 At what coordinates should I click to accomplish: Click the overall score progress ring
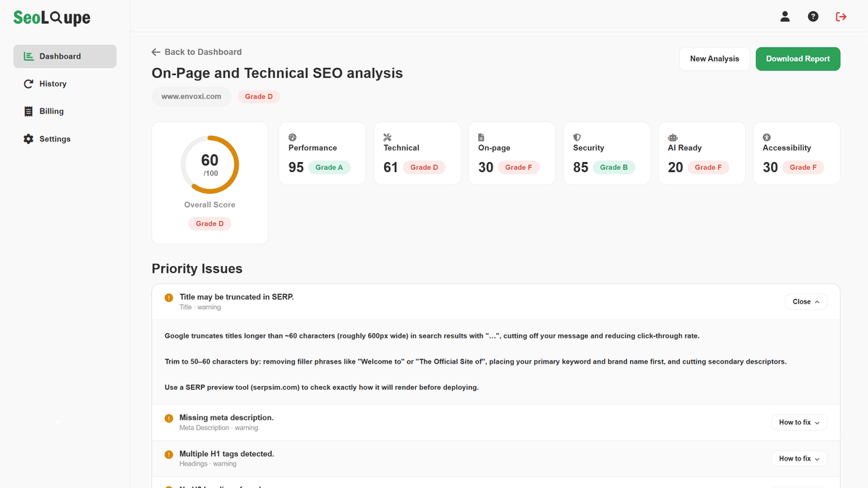point(210,164)
